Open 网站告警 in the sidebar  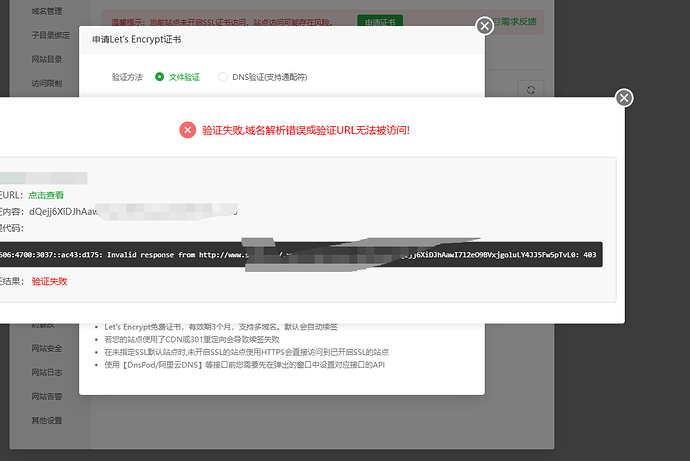47,396
